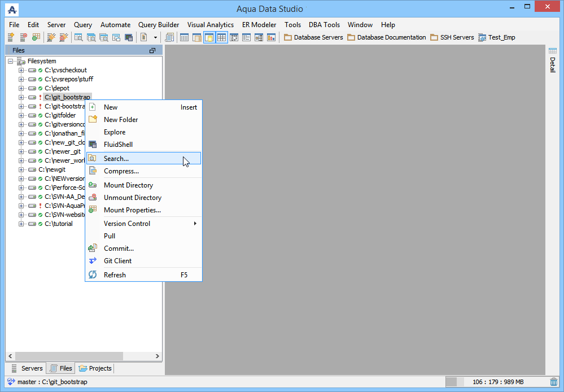Image resolution: width=564 pixels, height=392 pixels.
Task: Click the Detail side panel icon
Action: [553, 51]
